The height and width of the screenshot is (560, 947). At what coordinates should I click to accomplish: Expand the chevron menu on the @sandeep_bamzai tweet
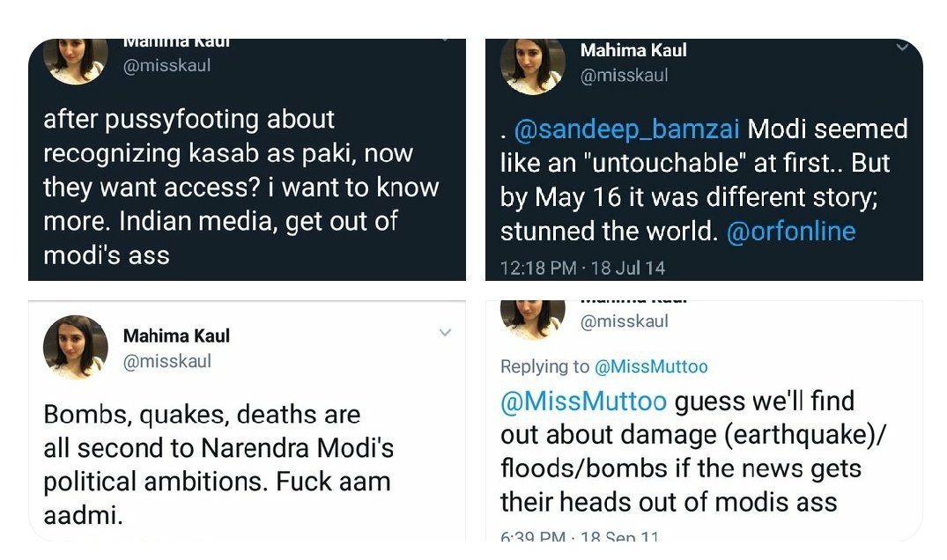pyautogui.click(x=902, y=47)
